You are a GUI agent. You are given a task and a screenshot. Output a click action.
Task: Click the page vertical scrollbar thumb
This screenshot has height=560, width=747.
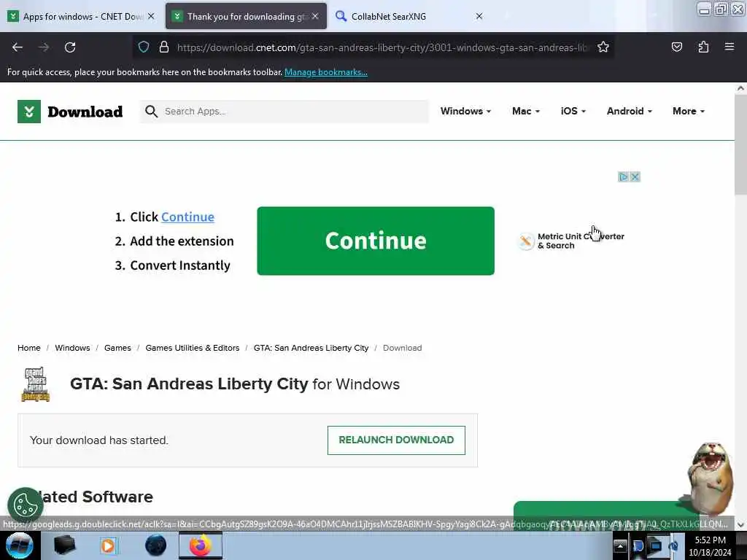740,144
